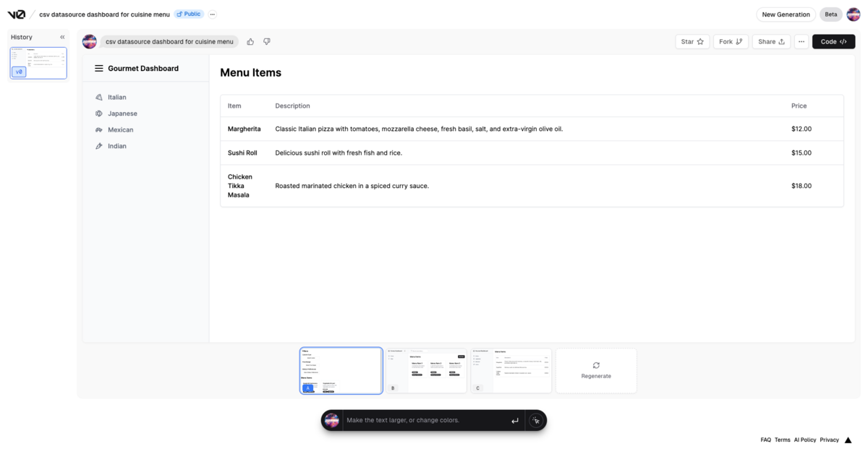Open the AI Policy link

click(x=805, y=440)
